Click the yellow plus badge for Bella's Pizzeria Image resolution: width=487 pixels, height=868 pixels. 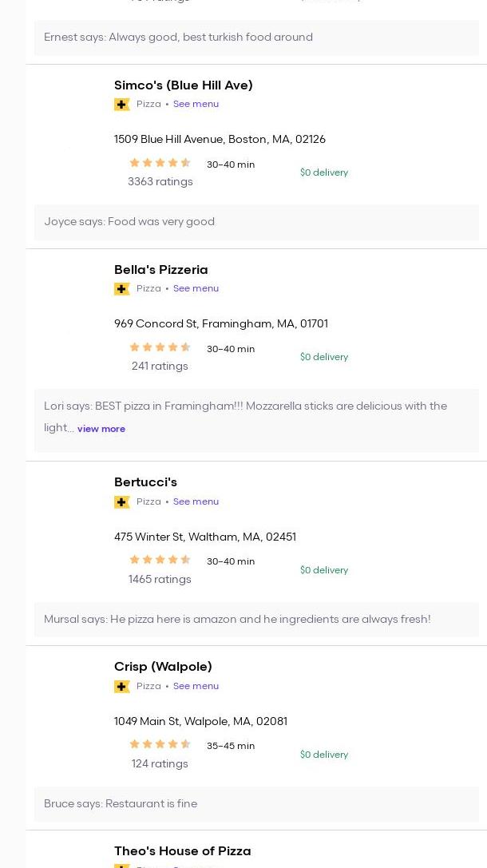(121, 289)
